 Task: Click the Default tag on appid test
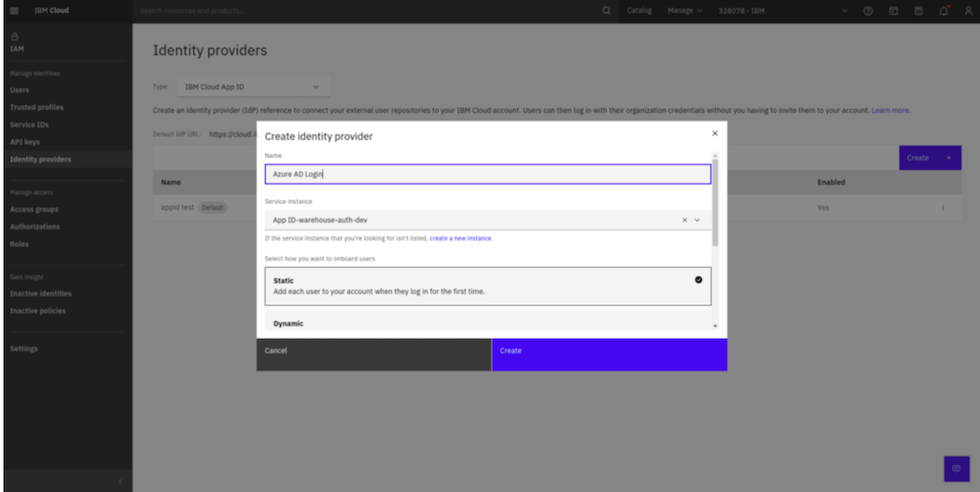tap(213, 207)
